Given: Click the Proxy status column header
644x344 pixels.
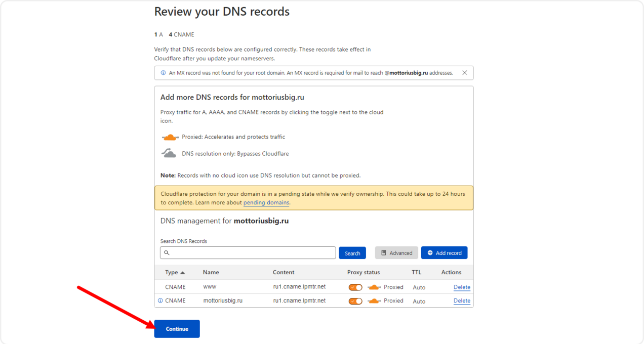Looking at the screenshot, I should pyautogui.click(x=364, y=272).
